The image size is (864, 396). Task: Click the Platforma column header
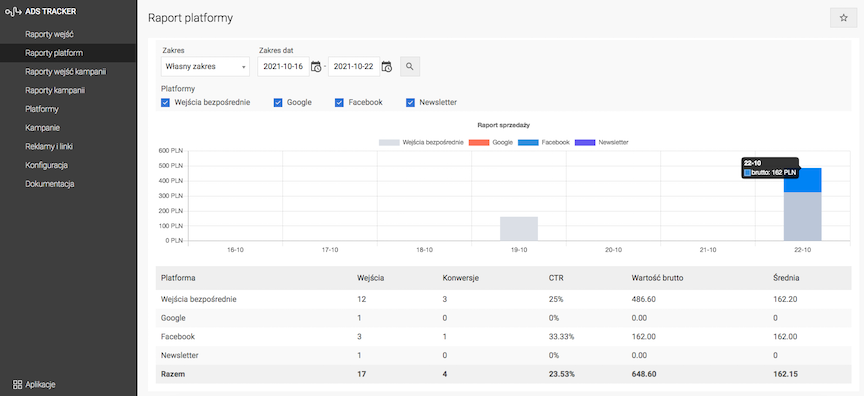[x=178, y=278]
